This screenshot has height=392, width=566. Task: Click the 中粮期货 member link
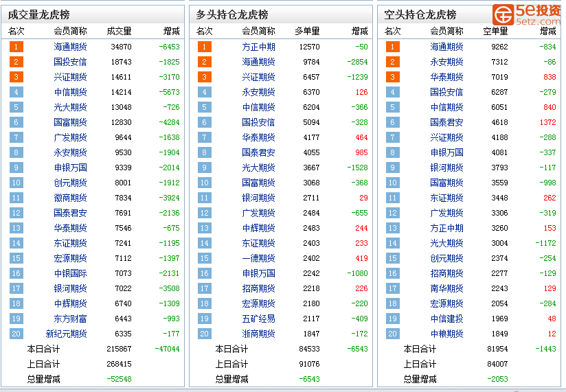[x=446, y=334]
